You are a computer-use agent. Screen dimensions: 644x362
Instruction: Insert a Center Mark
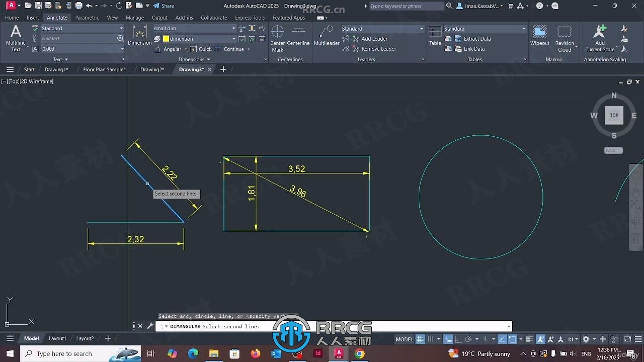[x=277, y=38]
